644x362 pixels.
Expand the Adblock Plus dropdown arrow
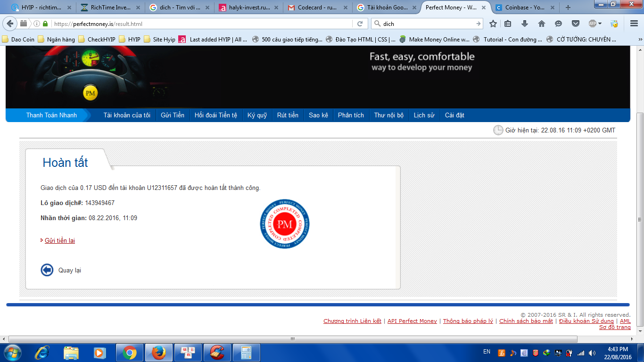coord(600,24)
